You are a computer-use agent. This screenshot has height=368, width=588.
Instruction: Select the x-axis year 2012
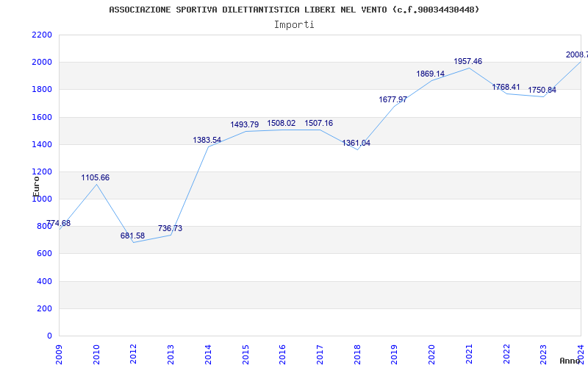(x=134, y=354)
